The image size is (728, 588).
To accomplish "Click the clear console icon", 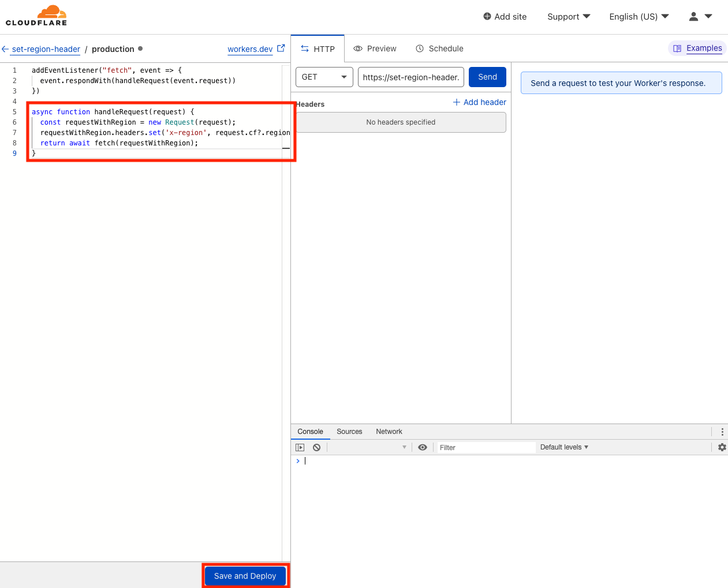I will coord(316,447).
